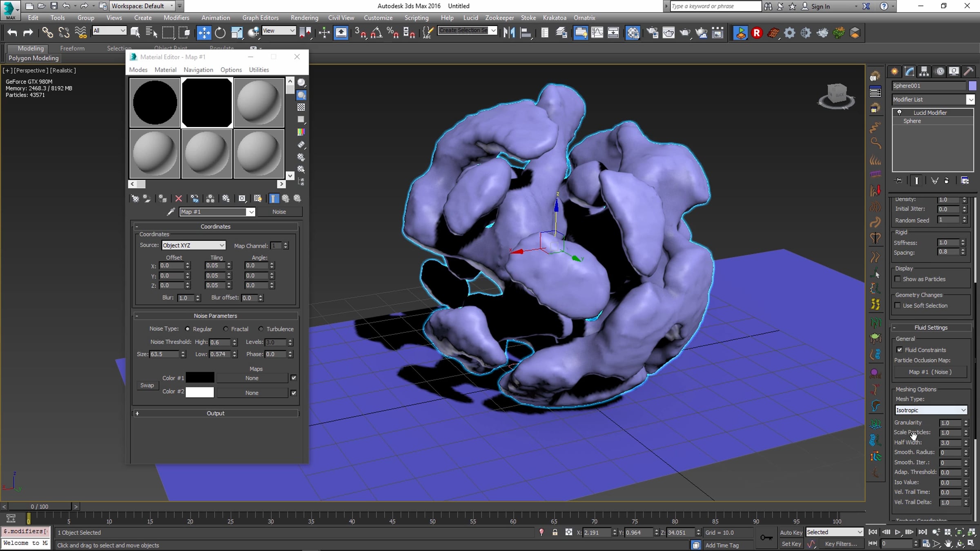The image size is (980, 551).
Task: Open the Source Object XYZ dropdown
Action: (x=194, y=245)
